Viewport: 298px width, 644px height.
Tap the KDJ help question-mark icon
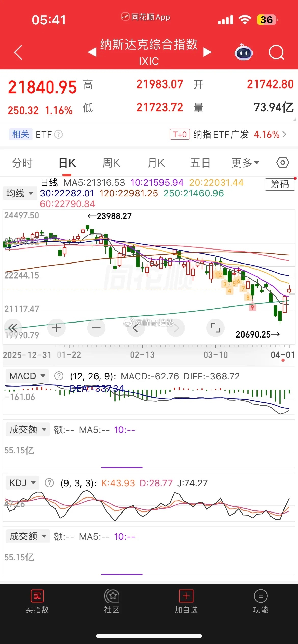click(x=49, y=483)
